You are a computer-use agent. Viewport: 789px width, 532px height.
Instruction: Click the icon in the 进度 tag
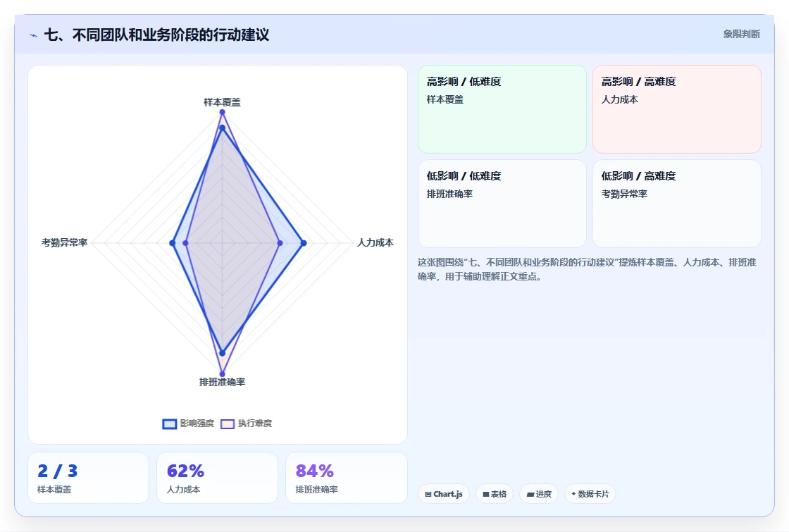(x=530, y=494)
